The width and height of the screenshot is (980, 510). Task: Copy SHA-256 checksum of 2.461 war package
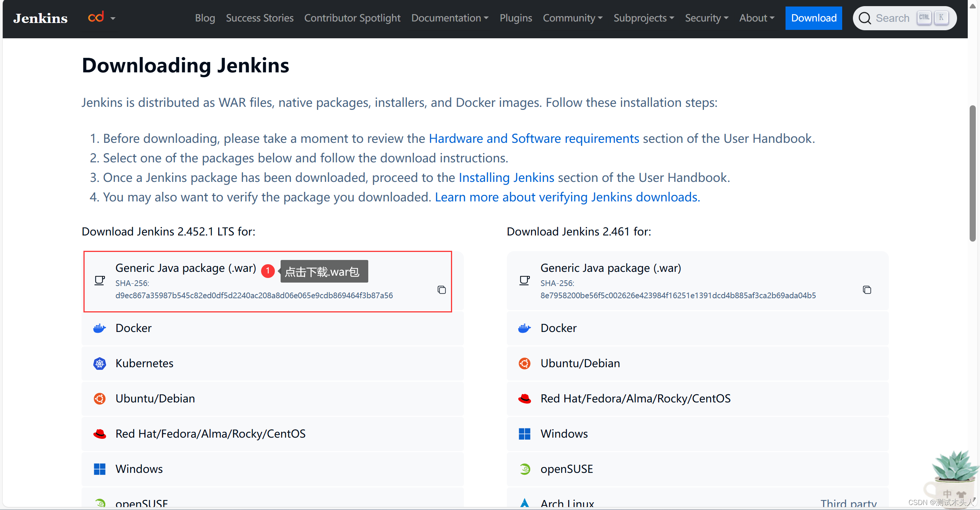click(867, 290)
